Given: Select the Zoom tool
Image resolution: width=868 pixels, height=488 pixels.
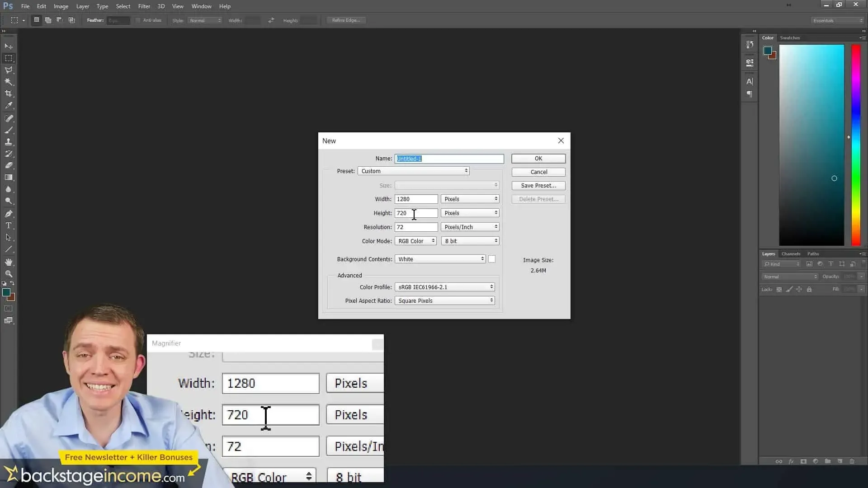Looking at the screenshot, I should (x=9, y=274).
